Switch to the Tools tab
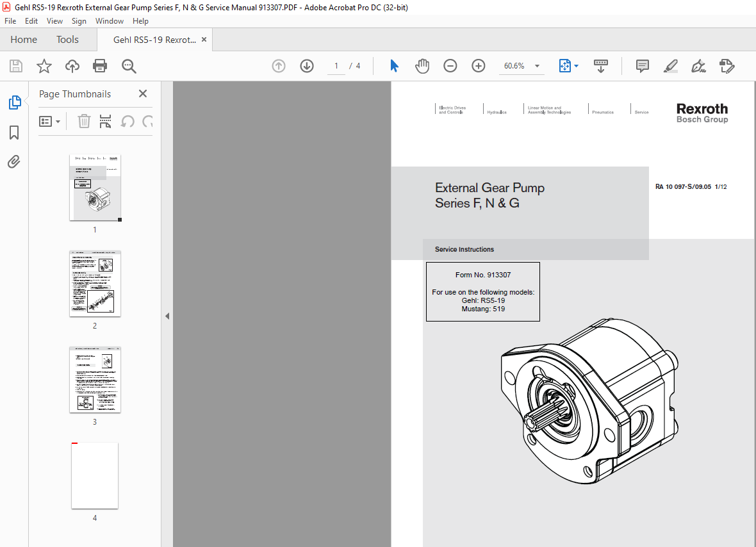Image resolution: width=756 pixels, height=547 pixels. click(67, 40)
